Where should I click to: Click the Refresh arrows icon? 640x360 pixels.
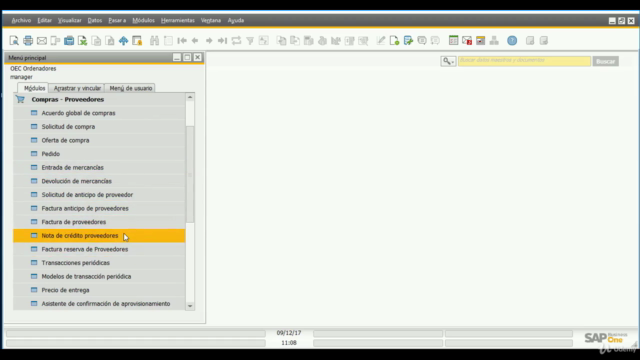tap(236, 40)
